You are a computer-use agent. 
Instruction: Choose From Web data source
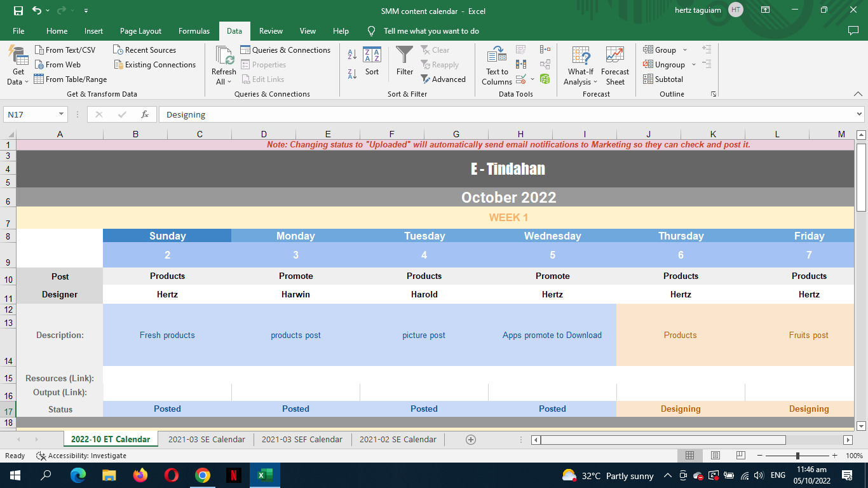57,64
